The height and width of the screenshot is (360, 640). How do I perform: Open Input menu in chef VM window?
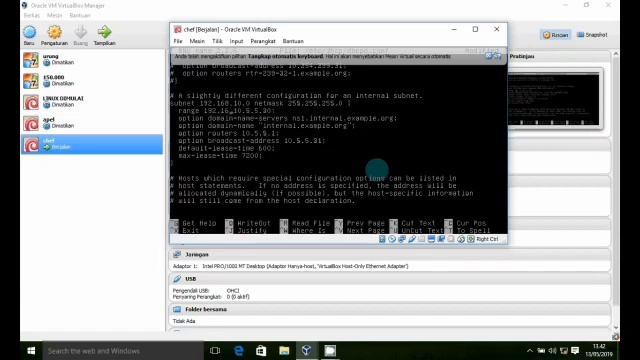(x=236, y=41)
